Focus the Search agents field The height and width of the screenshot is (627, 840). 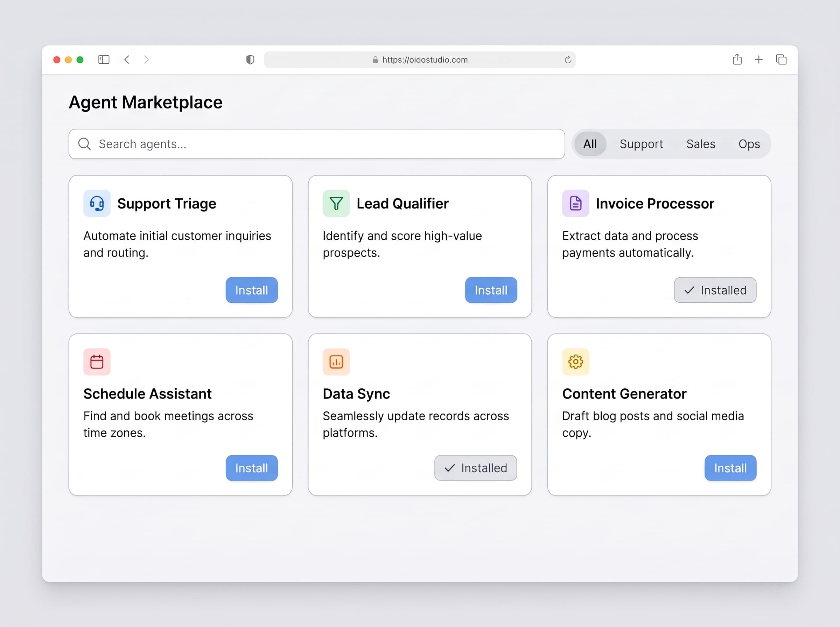tap(316, 144)
